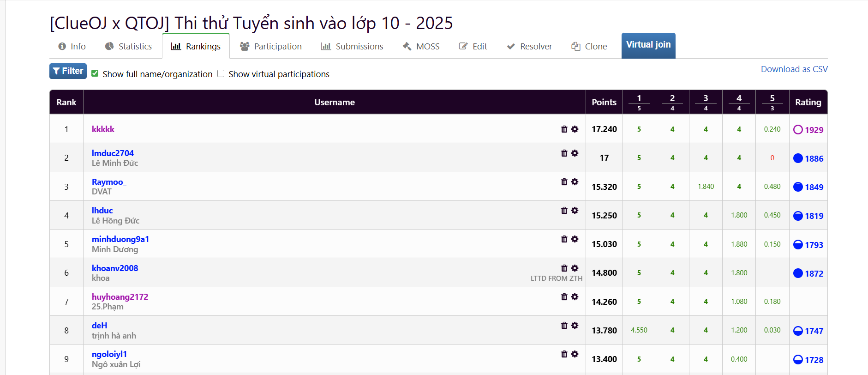Viewport: 868px width, 375px height.
Task: Go to the Submissions tab
Action: click(352, 46)
